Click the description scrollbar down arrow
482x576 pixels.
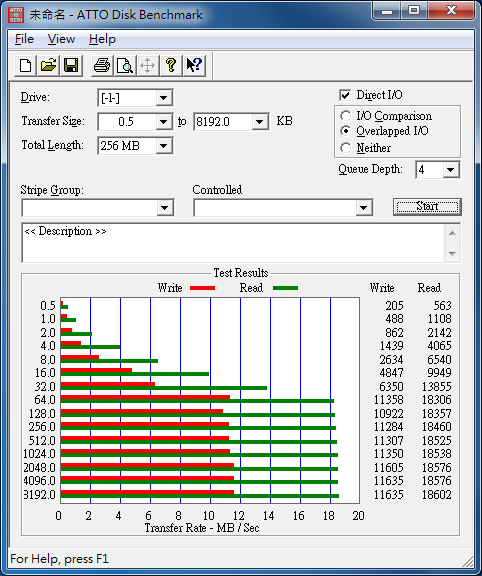(453, 253)
